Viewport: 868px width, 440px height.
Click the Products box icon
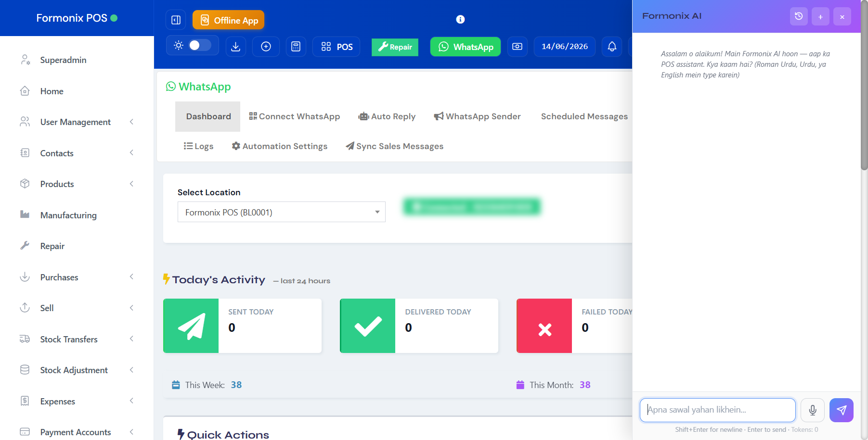click(x=25, y=184)
